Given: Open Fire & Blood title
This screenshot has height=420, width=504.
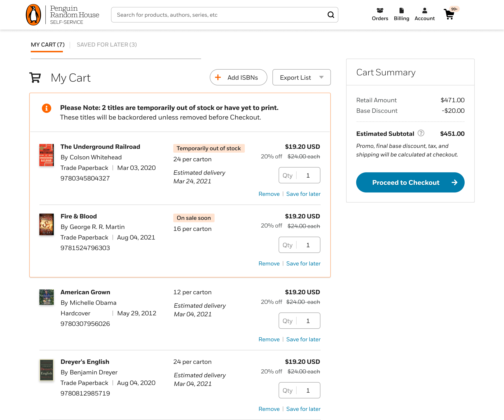Looking at the screenshot, I should [x=79, y=216].
